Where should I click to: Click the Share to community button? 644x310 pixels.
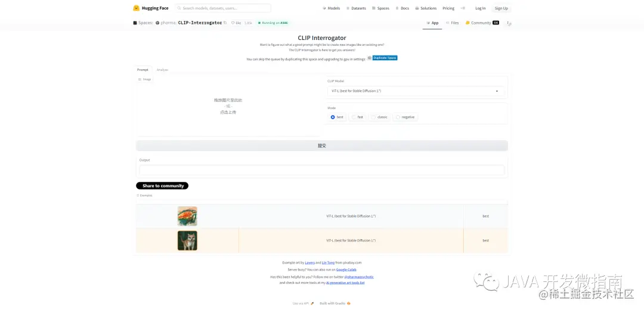pyautogui.click(x=162, y=185)
